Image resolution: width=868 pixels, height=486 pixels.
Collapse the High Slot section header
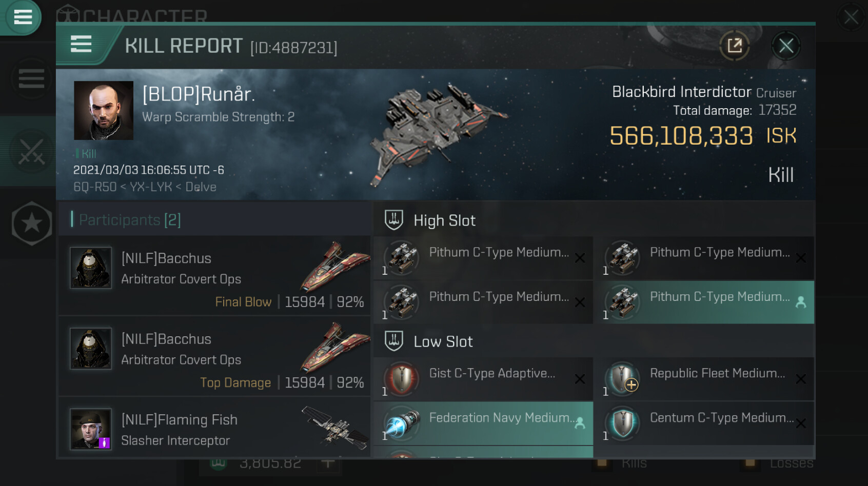pyautogui.click(x=444, y=220)
